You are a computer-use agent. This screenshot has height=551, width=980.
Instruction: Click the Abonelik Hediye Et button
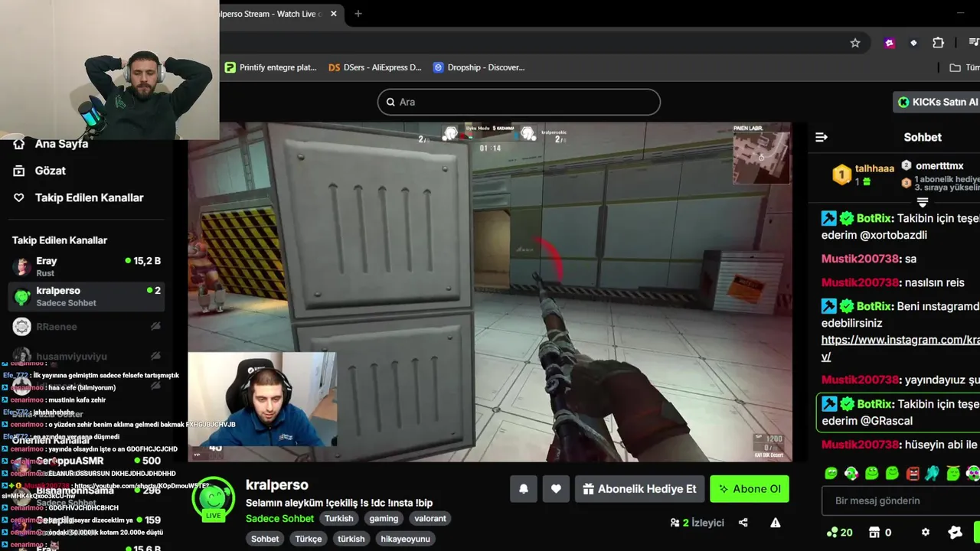tap(639, 489)
